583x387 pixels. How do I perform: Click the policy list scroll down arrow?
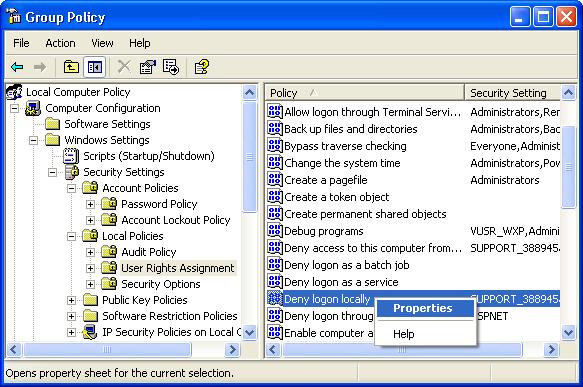click(568, 332)
